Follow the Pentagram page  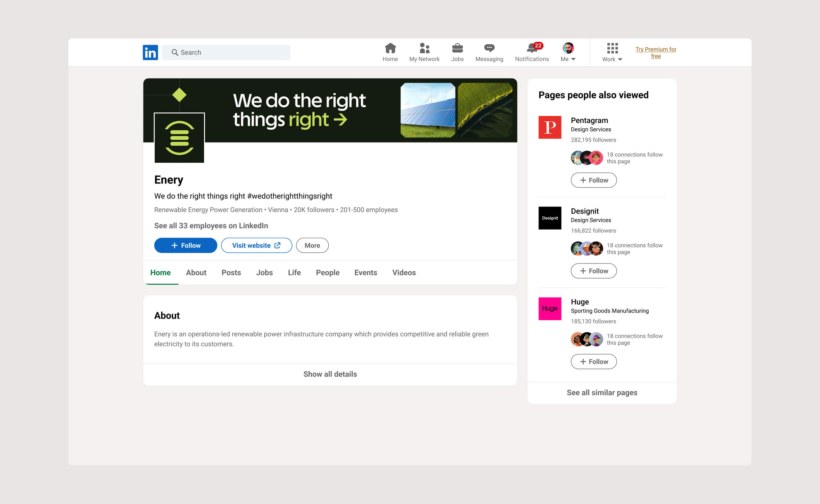pyautogui.click(x=594, y=180)
